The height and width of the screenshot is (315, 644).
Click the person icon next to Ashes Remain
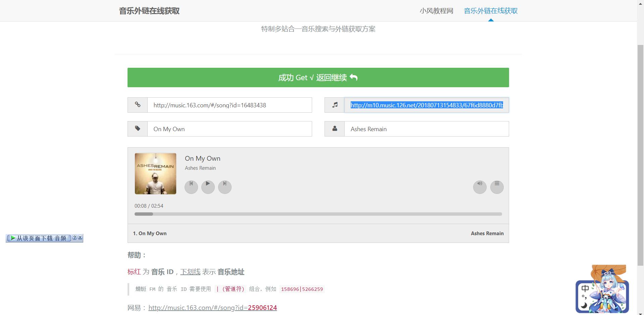[x=334, y=129]
